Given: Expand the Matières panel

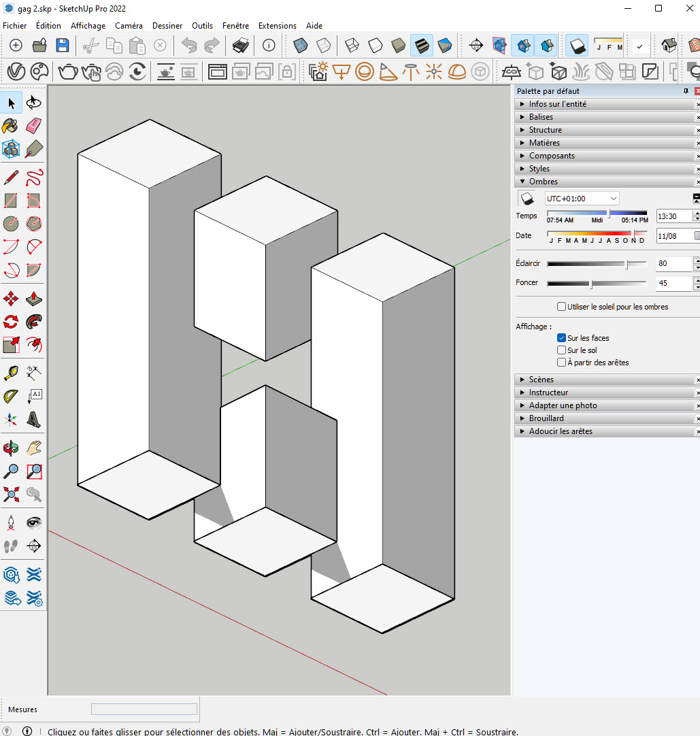Looking at the screenshot, I should tap(544, 143).
